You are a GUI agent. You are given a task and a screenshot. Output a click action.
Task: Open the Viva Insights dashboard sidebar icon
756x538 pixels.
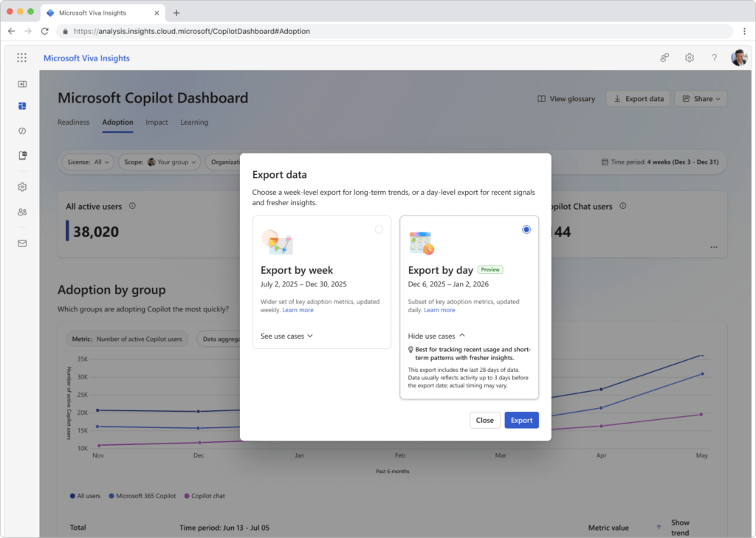click(22, 106)
